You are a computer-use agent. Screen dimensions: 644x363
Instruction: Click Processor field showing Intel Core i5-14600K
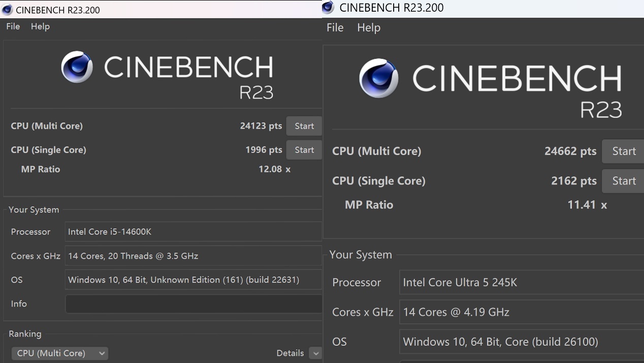pyautogui.click(x=194, y=232)
